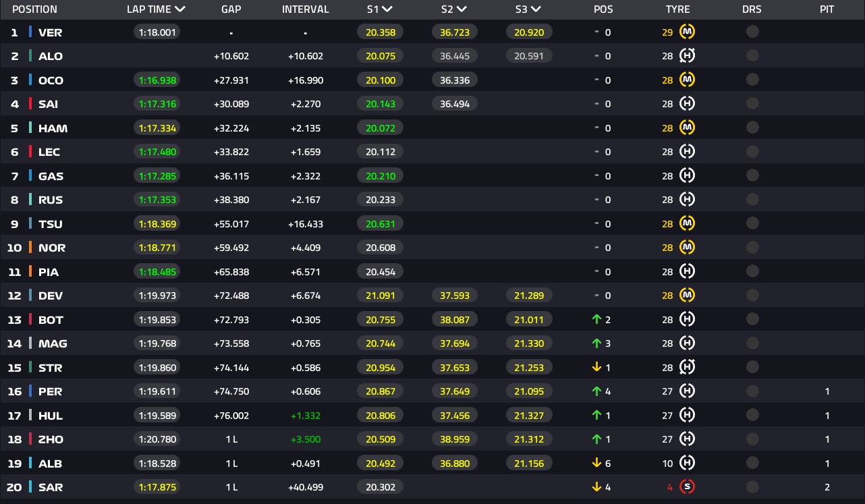Click the GAP column header
The image size is (865, 504).
pyautogui.click(x=231, y=9)
